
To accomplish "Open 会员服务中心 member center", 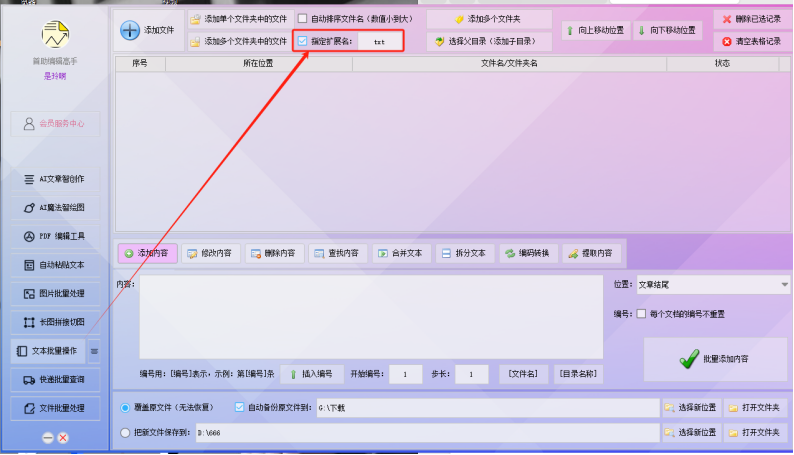I will point(55,123).
